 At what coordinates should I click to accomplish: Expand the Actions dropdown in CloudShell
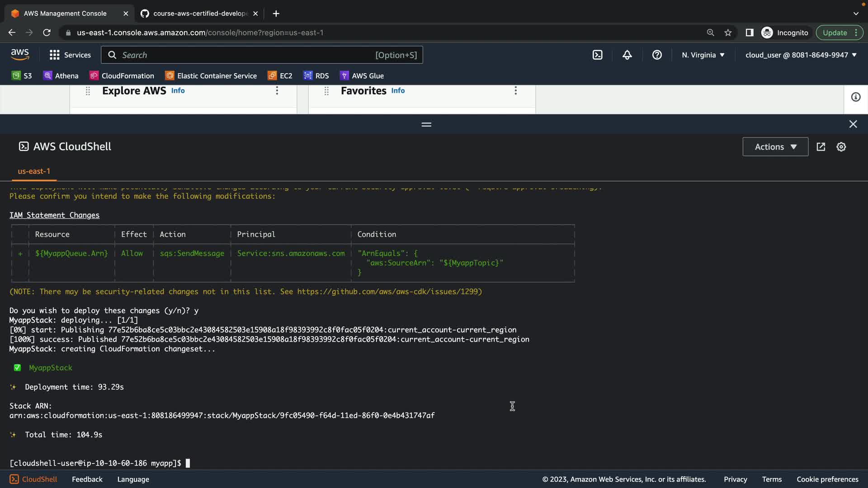[x=775, y=147]
